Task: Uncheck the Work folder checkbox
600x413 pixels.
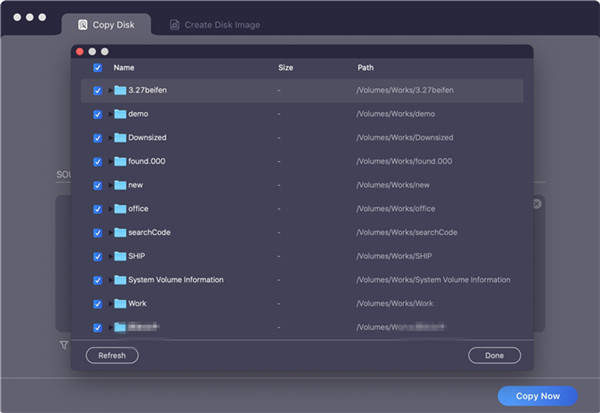Action: pos(97,304)
